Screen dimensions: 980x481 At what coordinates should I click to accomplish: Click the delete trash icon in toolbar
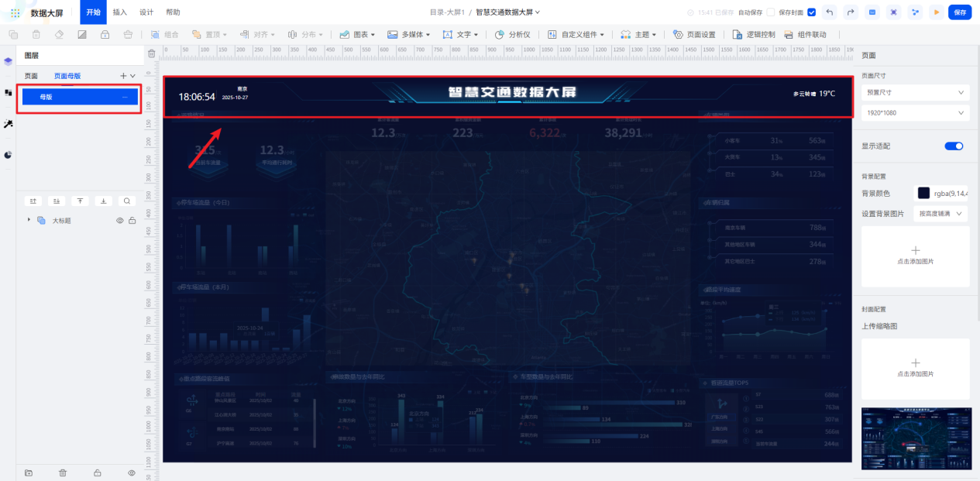pos(36,35)
